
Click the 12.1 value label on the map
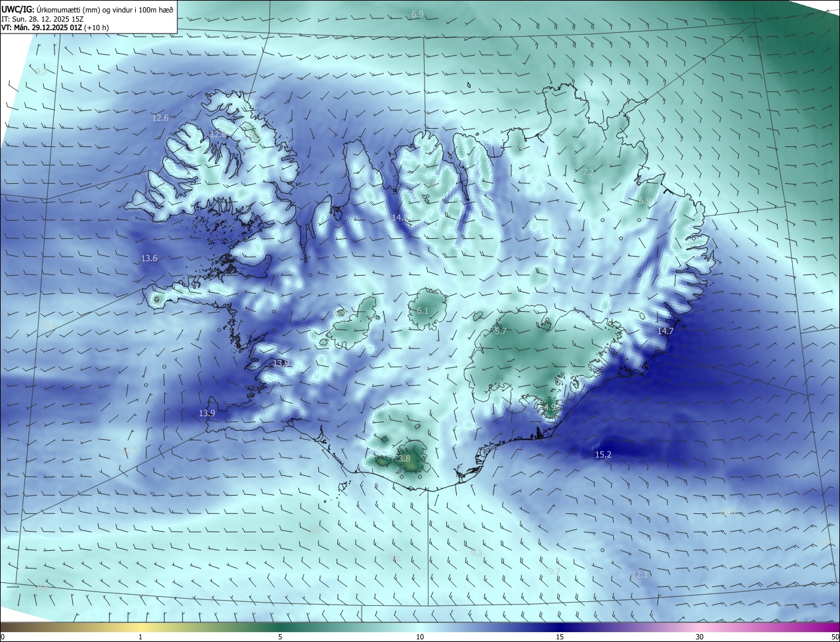[x=640, y=575]
